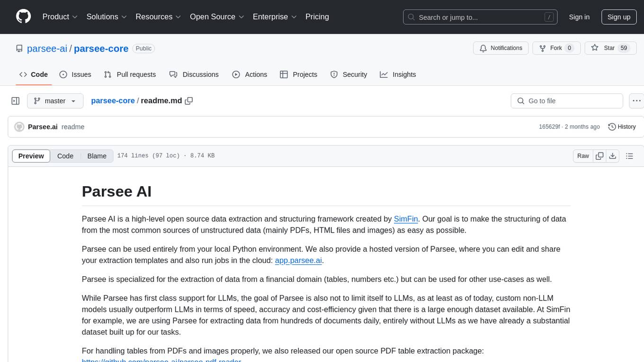The image size is (644, 362).
Task: Switch to the Code tab
Action: click(x=34, y=74)
